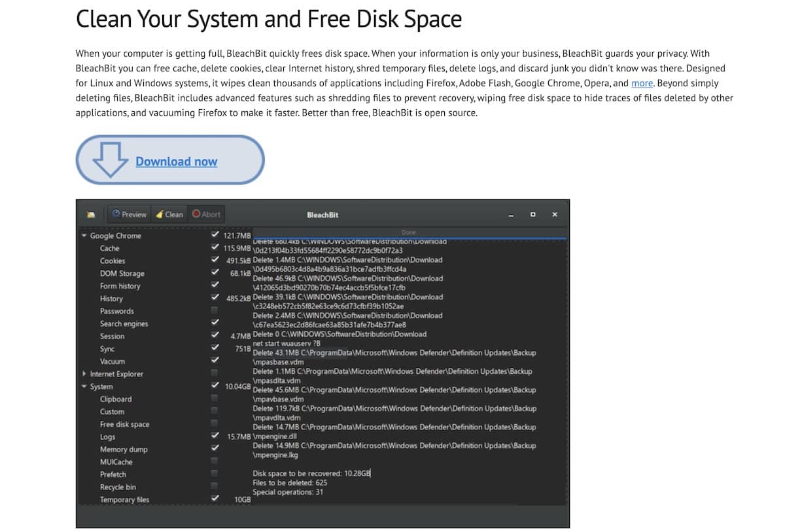Click the red Abort icon
785x532 pixels.
click(196, 214)
